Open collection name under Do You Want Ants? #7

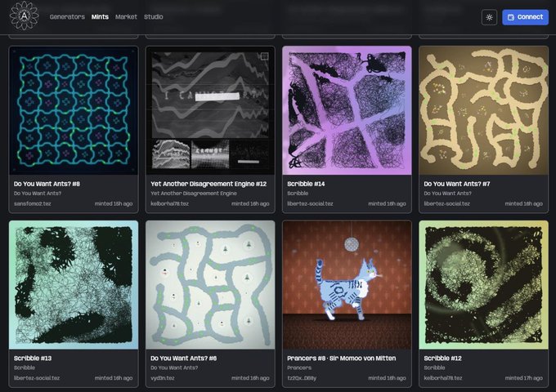point(448,194)
